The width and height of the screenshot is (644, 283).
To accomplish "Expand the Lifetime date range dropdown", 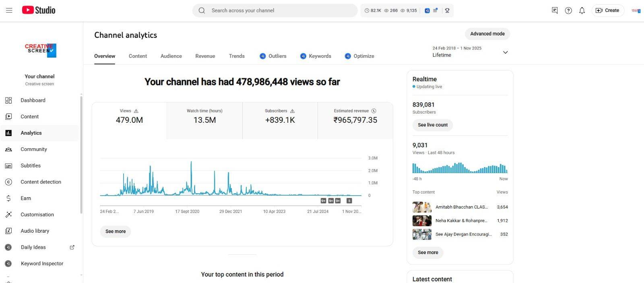I will [x=506, y=52].
